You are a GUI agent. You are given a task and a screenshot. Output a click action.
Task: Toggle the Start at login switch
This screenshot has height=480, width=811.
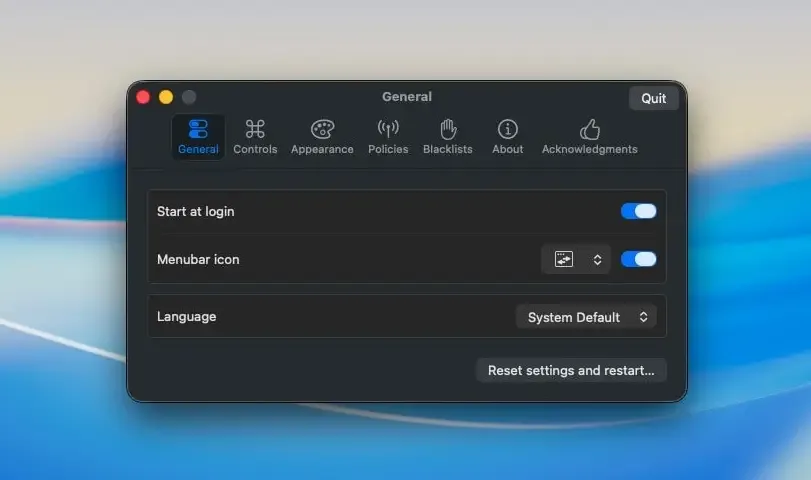[x=639, y=211]
